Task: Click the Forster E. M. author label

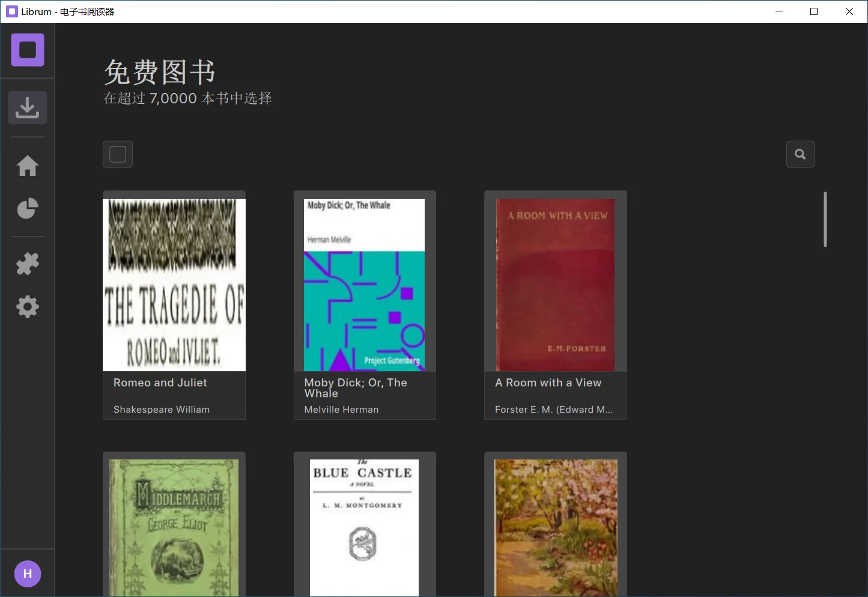Action: [x=553, y=410]
